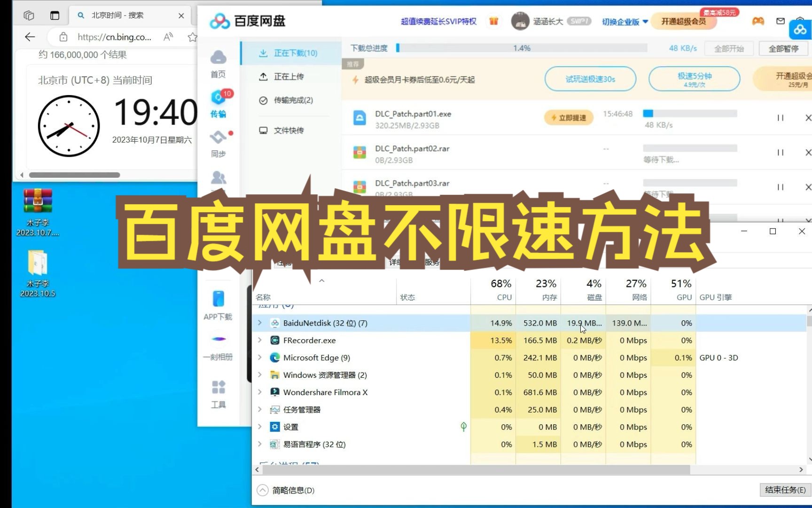Click the DLC_Patch.part02.rar archive icon
The width and height of the screenshot is (812, 508).
(x=359, y=152)
